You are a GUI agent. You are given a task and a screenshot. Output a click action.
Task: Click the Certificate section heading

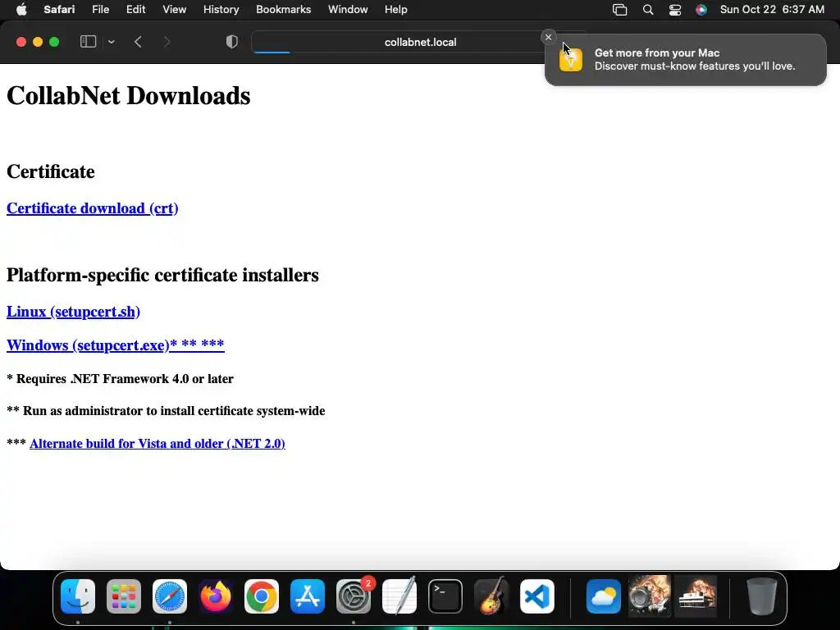point(50,171)
